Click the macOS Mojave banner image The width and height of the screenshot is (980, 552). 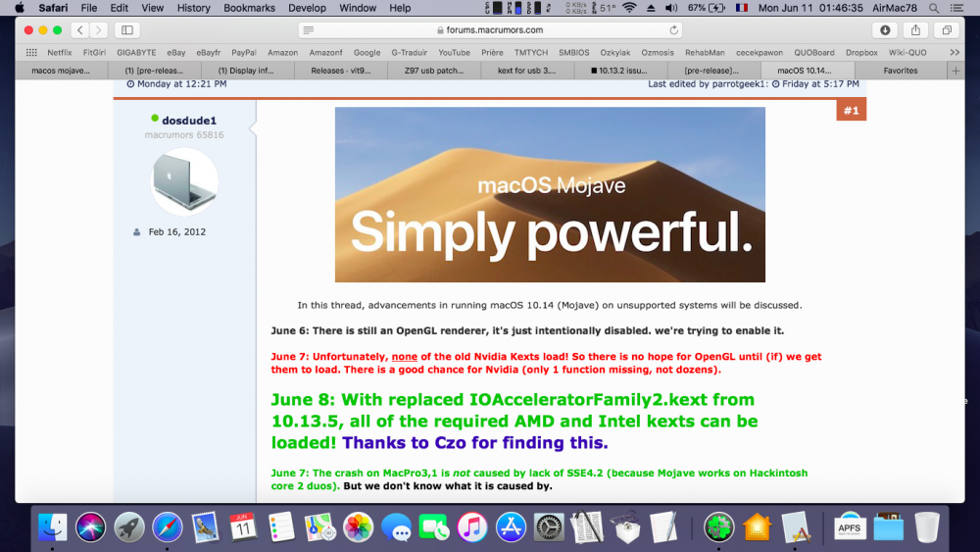pyautogui.click(x=550, y=194)
